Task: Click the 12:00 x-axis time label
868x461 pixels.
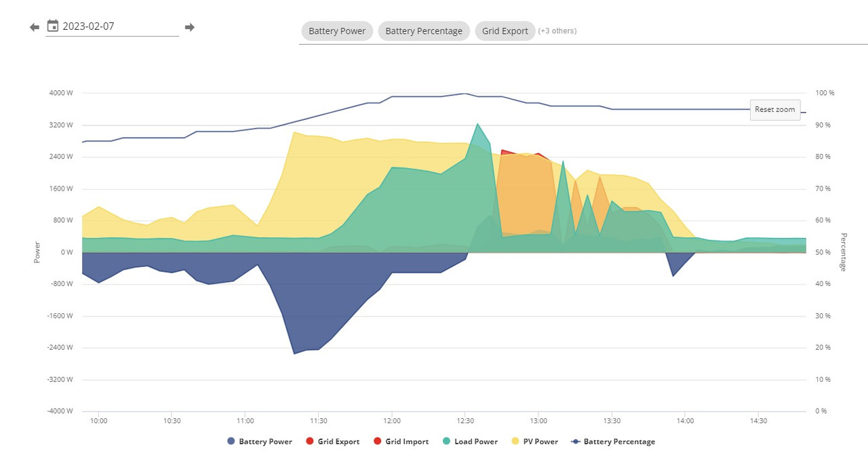Action: (x=392, y=421)
